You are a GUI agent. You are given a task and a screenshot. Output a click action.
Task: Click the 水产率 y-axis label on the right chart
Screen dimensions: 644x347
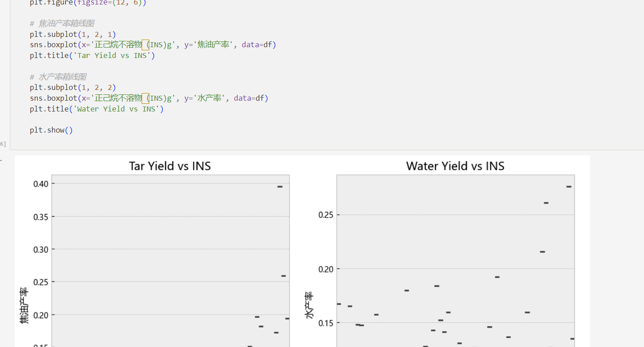pyautogui.click(x=309, y=305)
